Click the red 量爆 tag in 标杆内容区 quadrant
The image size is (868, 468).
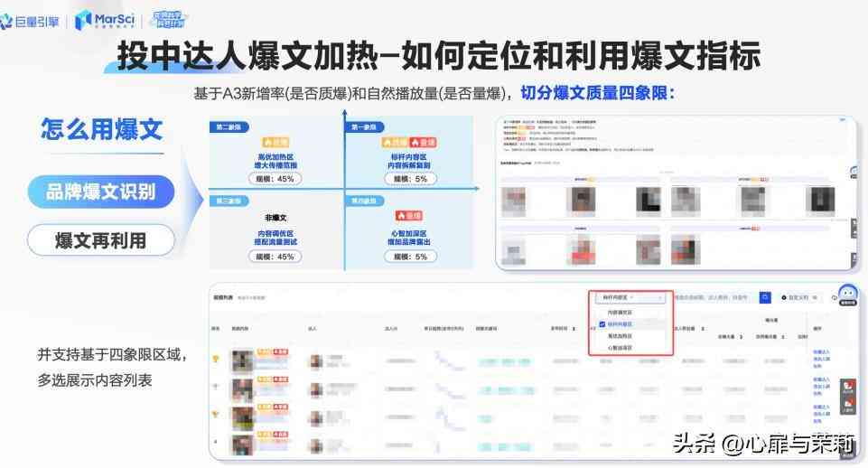click(x=423, y=143)
